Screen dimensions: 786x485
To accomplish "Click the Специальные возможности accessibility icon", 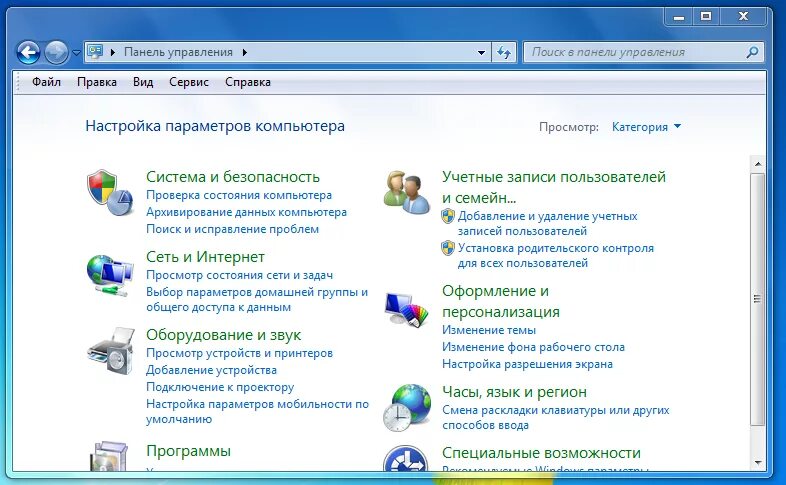I will pos(405,458).
